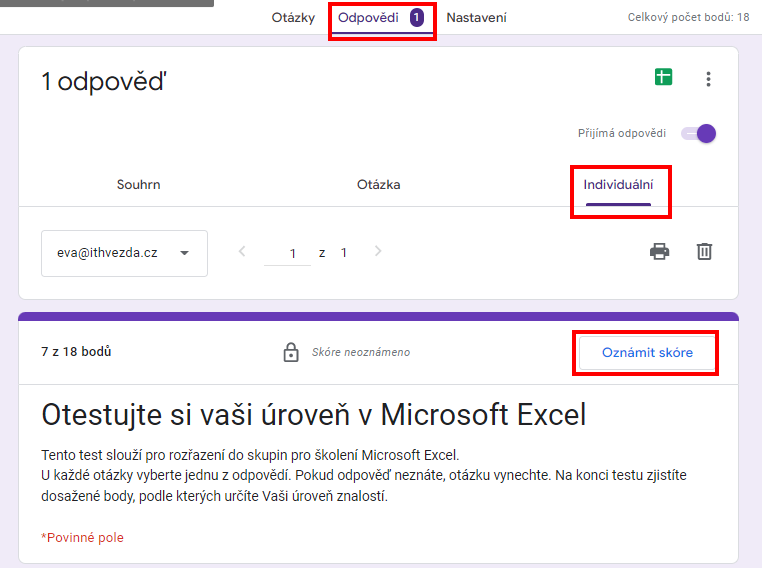The image size is (762, 568).
Task: Click the lock icon beside Skóre neoznámeno
Action: coord(291,352)
